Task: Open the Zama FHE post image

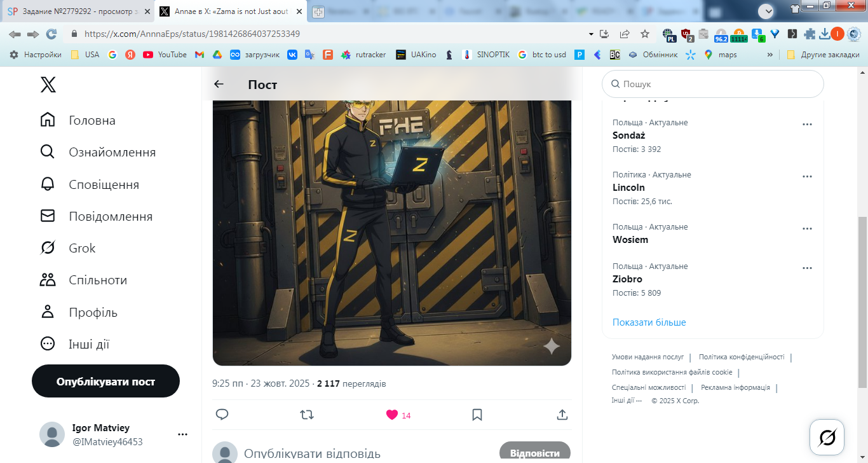Action: click(392, 233)
